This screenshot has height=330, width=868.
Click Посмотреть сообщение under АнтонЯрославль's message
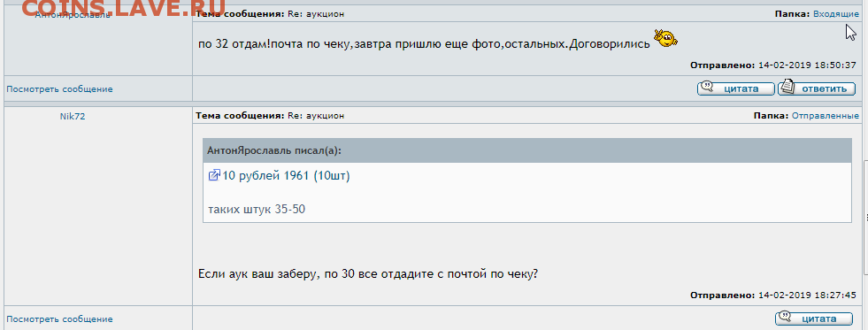(60, 89)
